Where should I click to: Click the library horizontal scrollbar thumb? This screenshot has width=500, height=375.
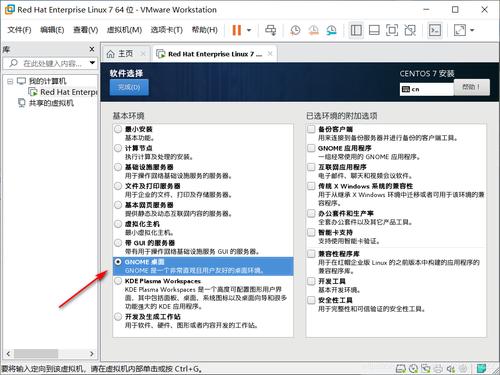point(36,354)
